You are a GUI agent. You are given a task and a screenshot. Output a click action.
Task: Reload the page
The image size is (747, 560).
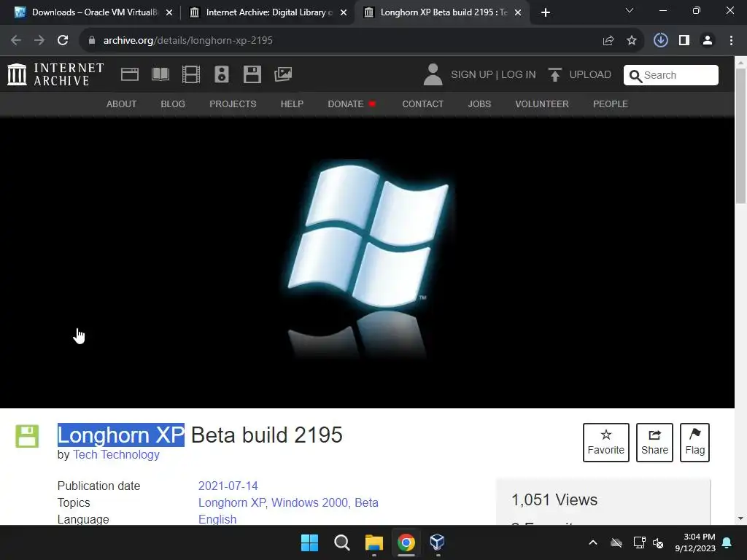coord(63,41)
